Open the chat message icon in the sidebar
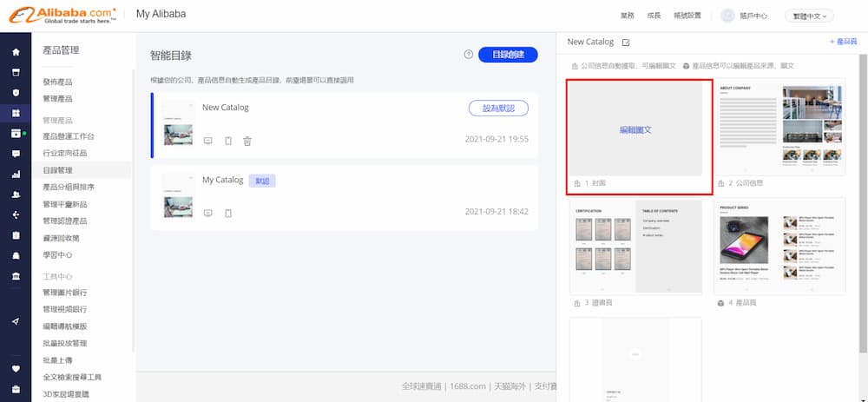 [x=16, y=154]
